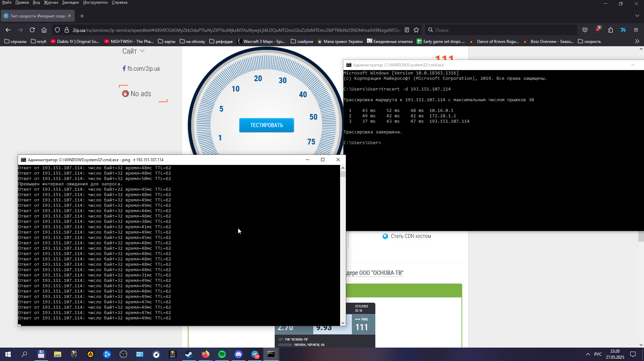Viewport: 644px width, 361px height.
Task: Open the uBlock Origin extension popup
Action: point(598,30)
